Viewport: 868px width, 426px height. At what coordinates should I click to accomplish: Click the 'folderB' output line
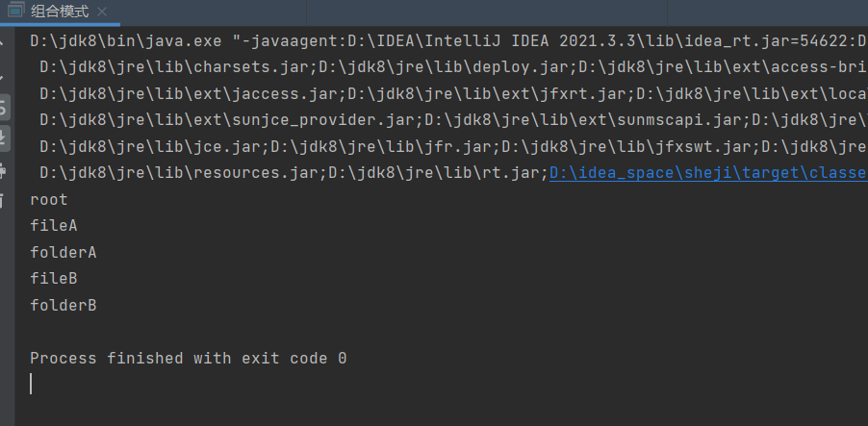click(x=64, y=306)
